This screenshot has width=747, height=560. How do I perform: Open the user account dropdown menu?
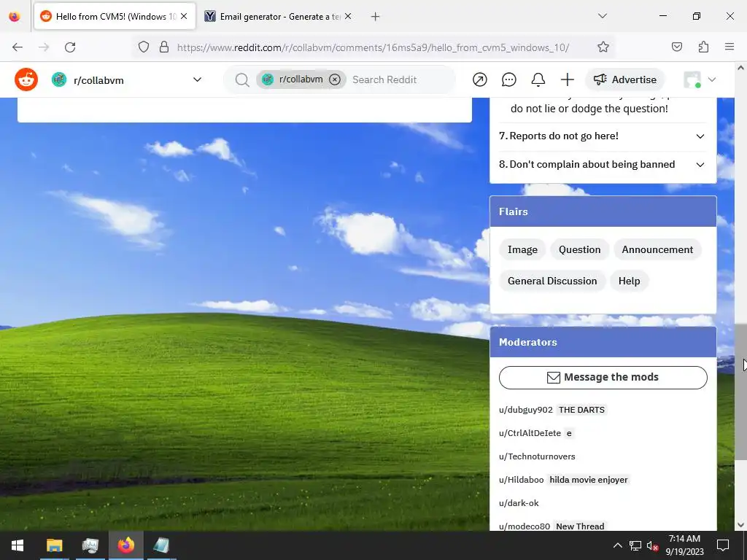(x=700, y=79)
